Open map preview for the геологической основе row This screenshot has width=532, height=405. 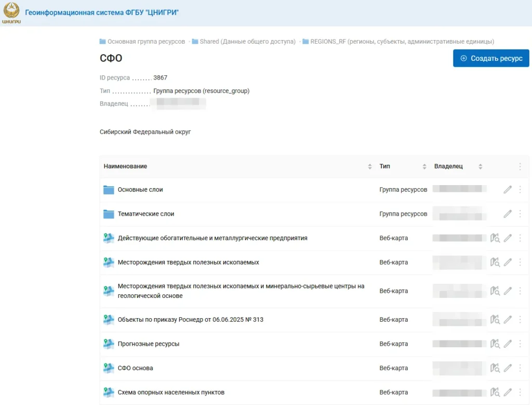(x=495, y=291)
